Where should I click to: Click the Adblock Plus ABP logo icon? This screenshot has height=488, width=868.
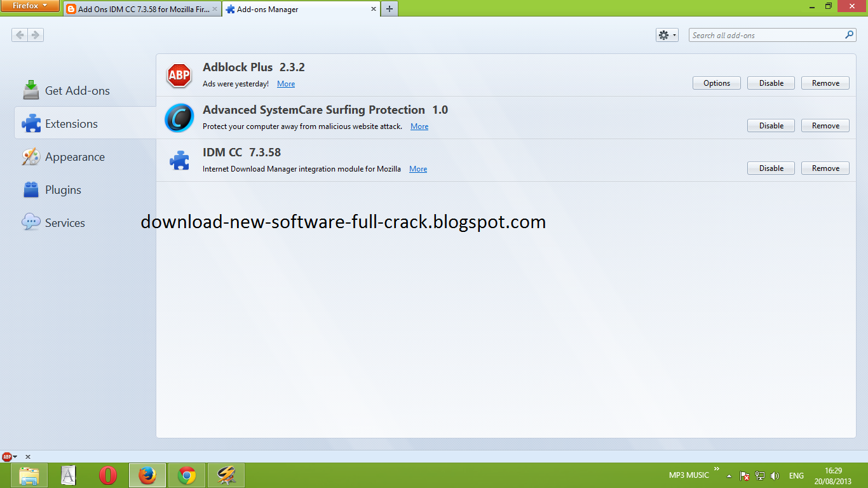[x=179, y=76]
